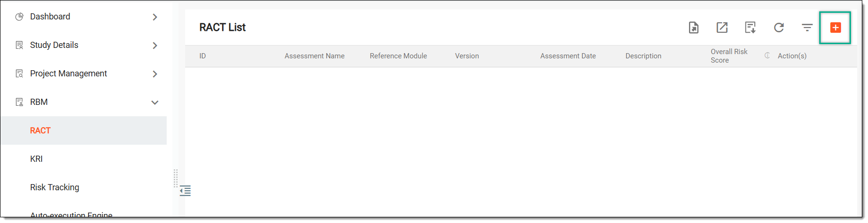Click the open-in-new-window export icon

click(x=722, y=28)
